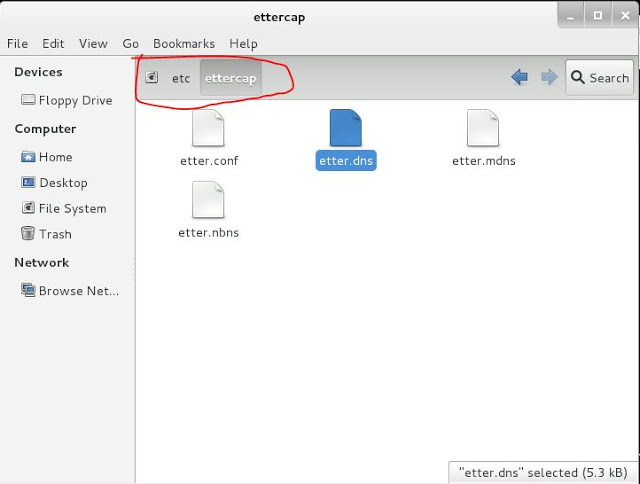Viewport: 640px width, 484px height.
Task: Minimize the ettercap window
Action: [571, 16]
